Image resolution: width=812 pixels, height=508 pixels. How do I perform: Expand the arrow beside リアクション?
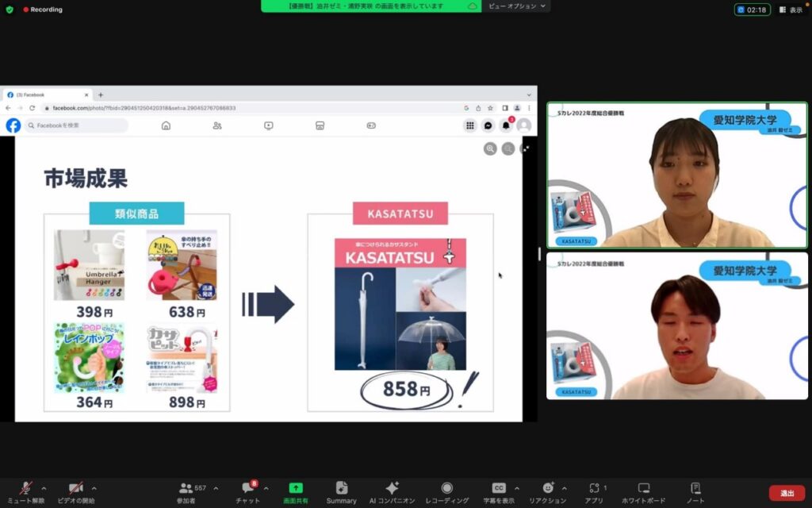tap(564, 488)
